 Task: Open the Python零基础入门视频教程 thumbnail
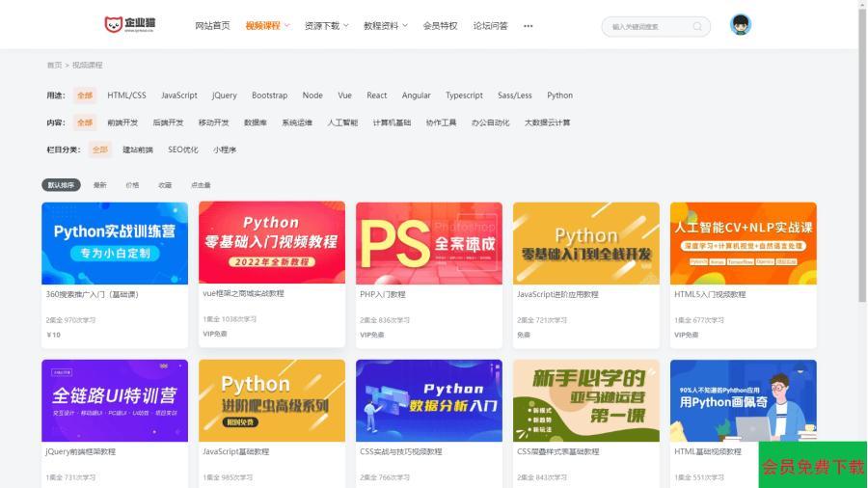coord(272,242)
